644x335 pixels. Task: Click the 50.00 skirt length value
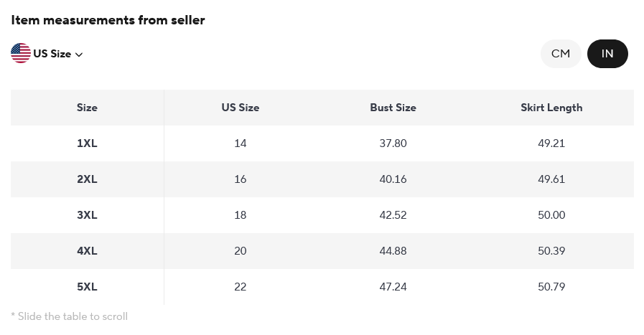(551, 215)
